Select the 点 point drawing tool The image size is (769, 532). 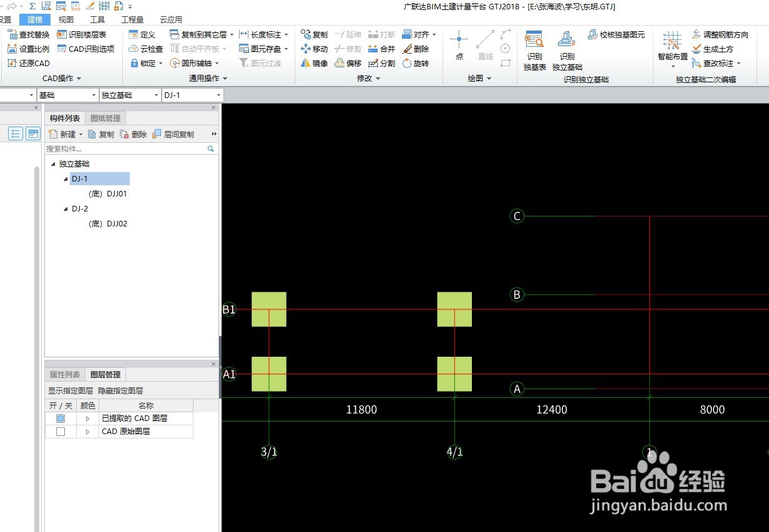(459, 45)
